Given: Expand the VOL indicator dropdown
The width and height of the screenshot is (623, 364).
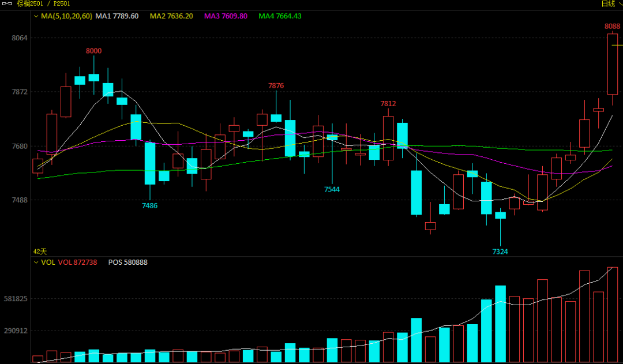Looking at the screenshot, I should pos(36,262).
